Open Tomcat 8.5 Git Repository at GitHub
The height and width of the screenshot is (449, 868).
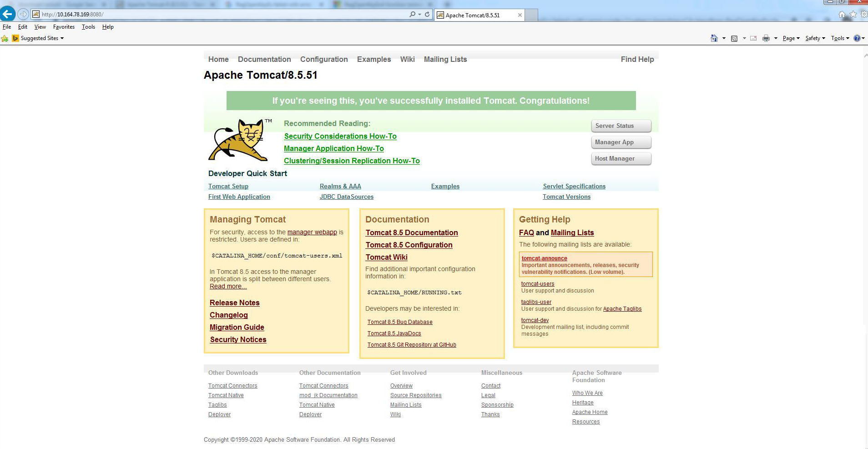(412, 345)
